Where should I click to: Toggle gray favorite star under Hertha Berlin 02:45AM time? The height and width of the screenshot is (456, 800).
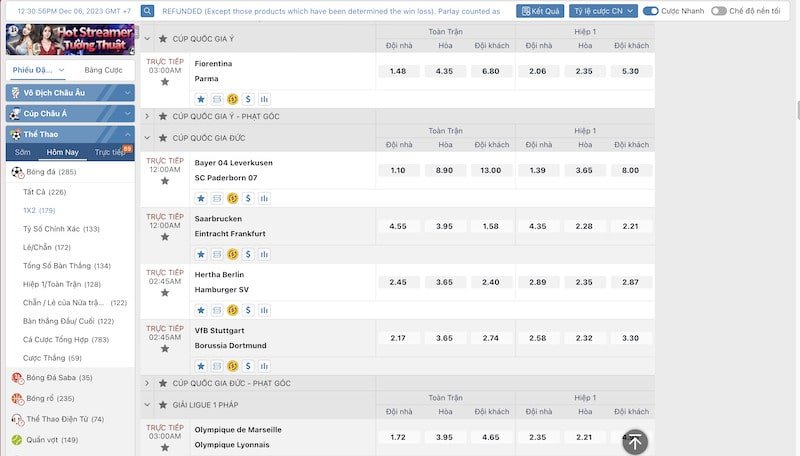pyautogui.click(x=165, y=293)
